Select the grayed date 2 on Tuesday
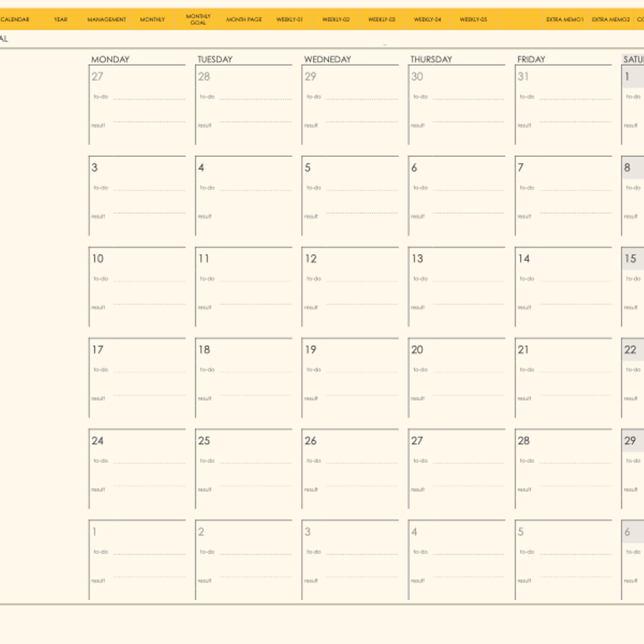 202,532
